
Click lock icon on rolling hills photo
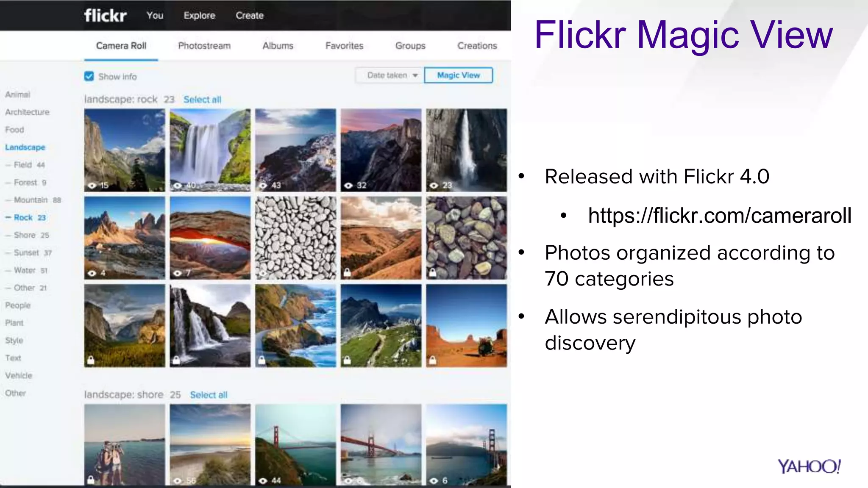(347, 272)
